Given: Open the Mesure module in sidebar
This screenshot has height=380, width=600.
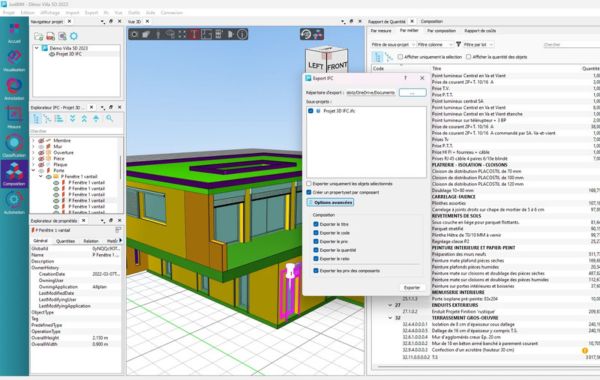Looking at the screenshot, I should pos(14,117).
